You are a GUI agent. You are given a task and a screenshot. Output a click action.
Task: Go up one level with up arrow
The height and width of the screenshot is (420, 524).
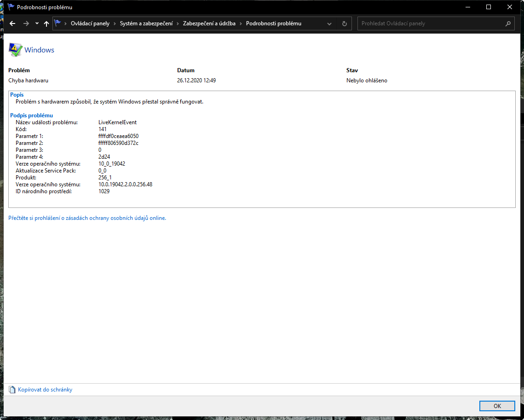point(46,23)
